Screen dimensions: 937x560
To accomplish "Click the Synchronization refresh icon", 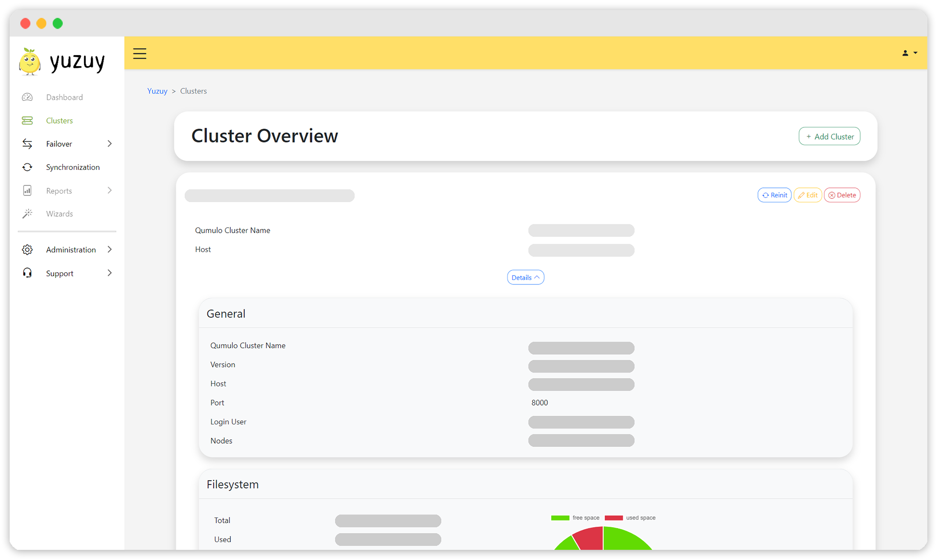I will [28, 167].
